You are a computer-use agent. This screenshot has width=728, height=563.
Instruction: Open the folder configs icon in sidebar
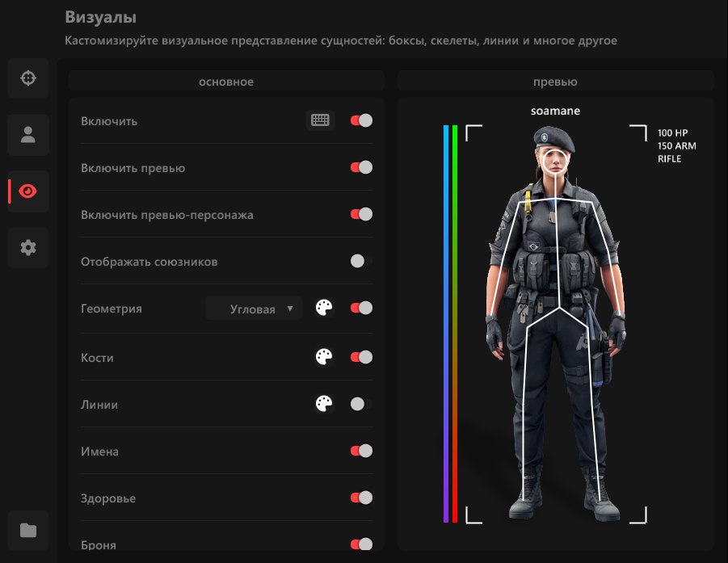click(28, 531)
